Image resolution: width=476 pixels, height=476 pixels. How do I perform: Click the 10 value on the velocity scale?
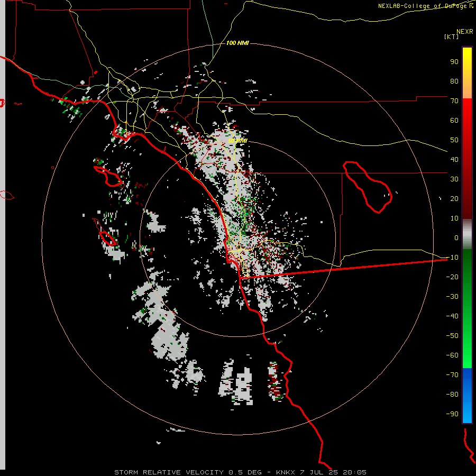454,218
